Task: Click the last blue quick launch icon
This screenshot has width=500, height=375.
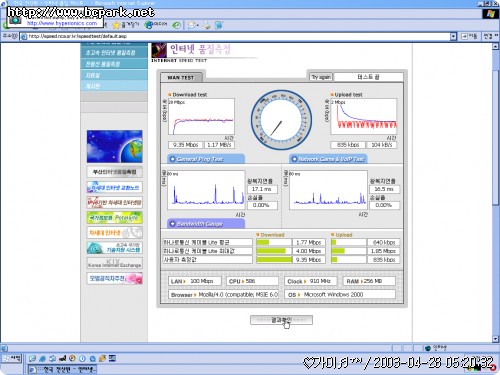Action: click(x=112, y=359)
